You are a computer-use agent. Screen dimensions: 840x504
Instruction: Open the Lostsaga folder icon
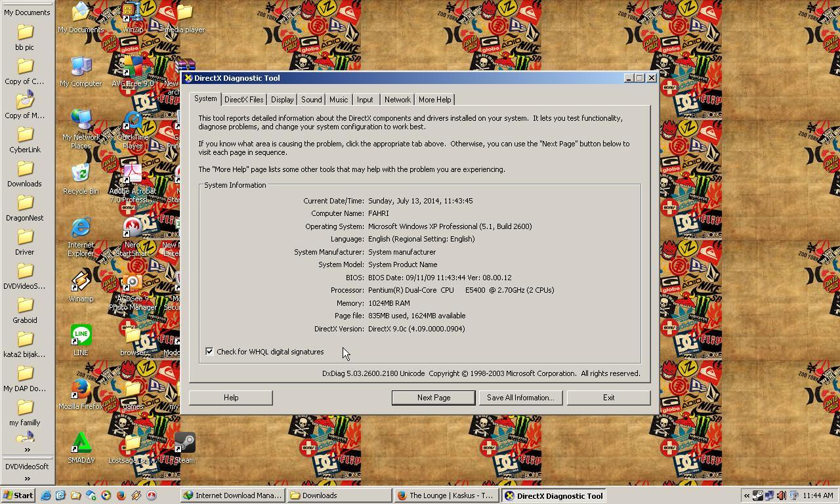pos(133,448)
